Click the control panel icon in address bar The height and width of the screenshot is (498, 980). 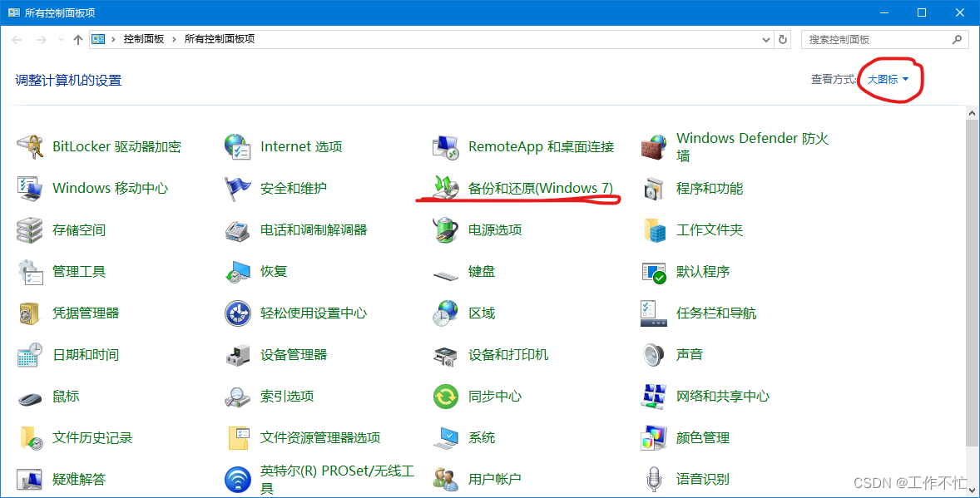coord(98,39)
